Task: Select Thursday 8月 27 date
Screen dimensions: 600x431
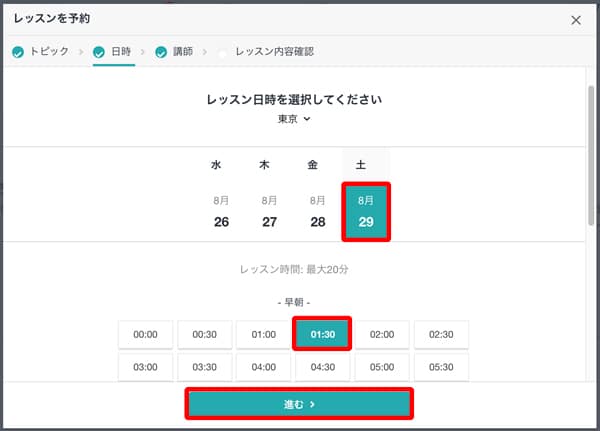Action: 269,212
